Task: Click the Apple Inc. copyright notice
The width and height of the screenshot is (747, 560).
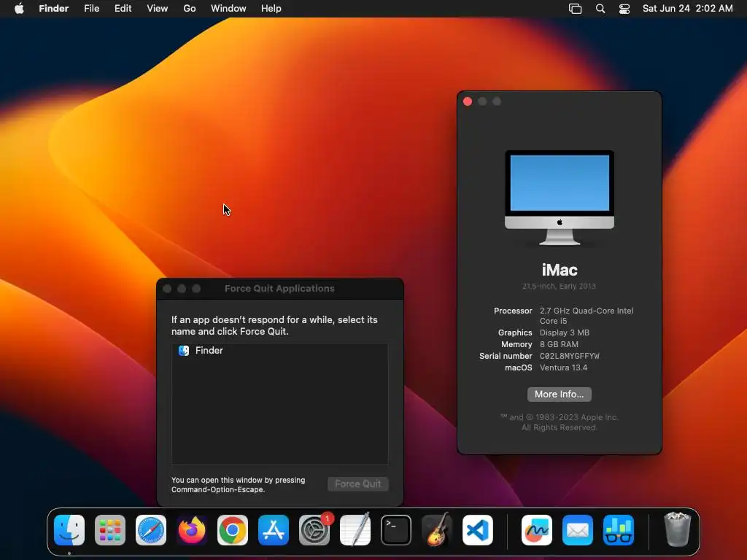Action: (x=560, y=422)
